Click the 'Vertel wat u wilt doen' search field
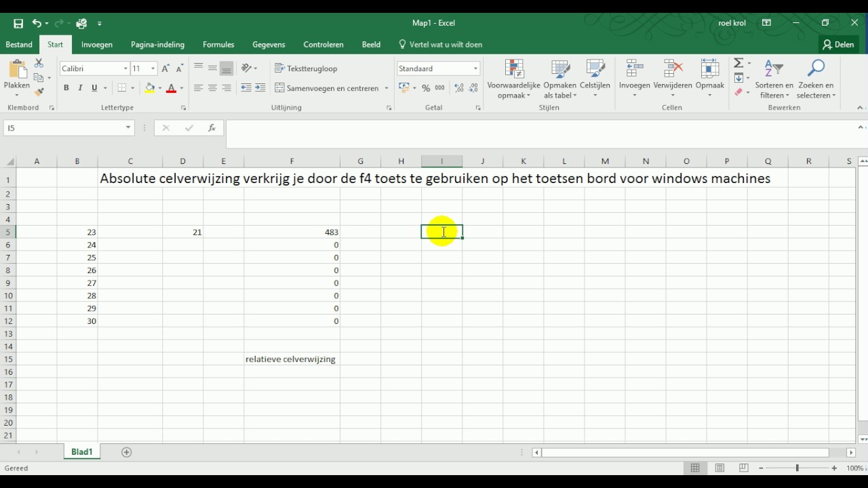 [x=441, y=45]
